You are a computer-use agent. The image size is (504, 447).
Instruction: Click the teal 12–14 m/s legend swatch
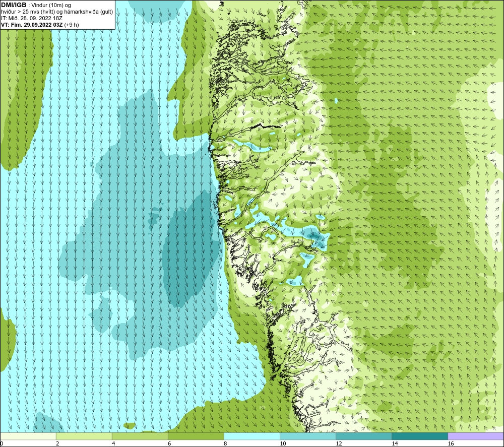tap(364, 436)
